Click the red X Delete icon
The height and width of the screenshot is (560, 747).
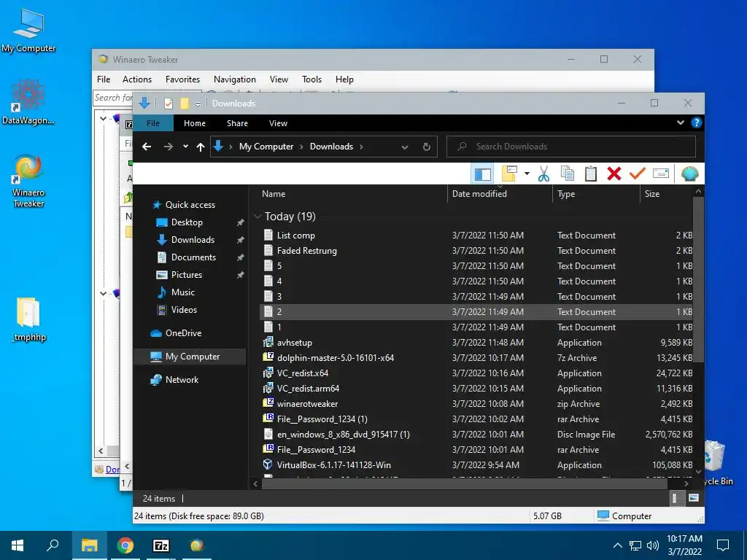(x=614, y=174)
